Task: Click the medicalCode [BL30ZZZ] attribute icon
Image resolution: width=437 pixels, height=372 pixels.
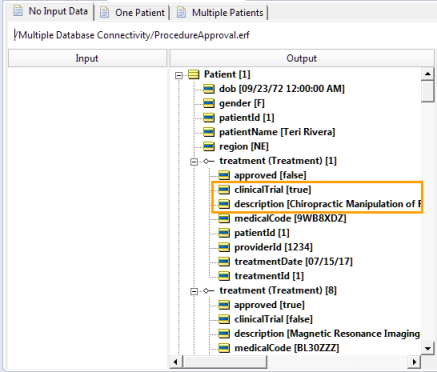Action: tap(224, 348)
